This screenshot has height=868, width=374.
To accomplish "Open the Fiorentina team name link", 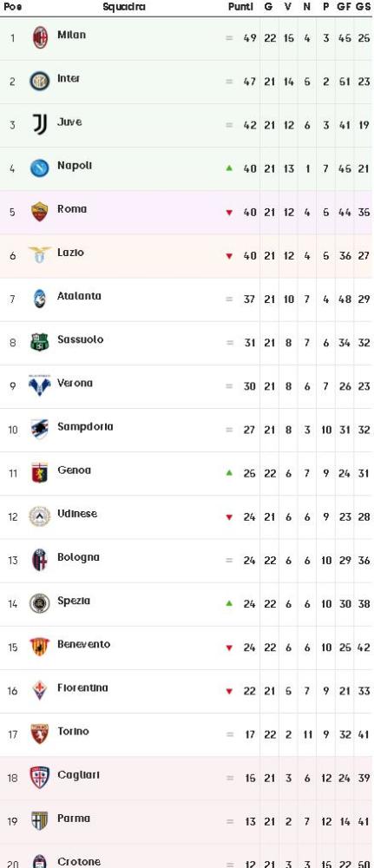I will (x=83, y=687).
